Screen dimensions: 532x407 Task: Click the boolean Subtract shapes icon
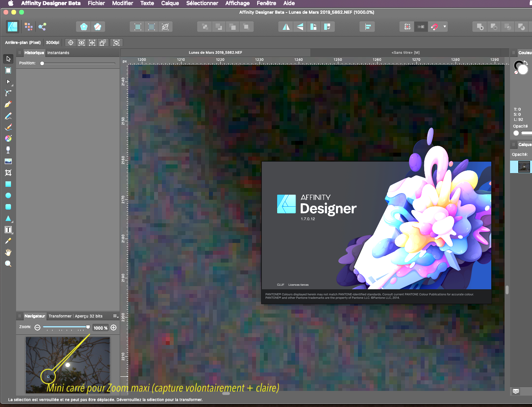pos(494,27)
